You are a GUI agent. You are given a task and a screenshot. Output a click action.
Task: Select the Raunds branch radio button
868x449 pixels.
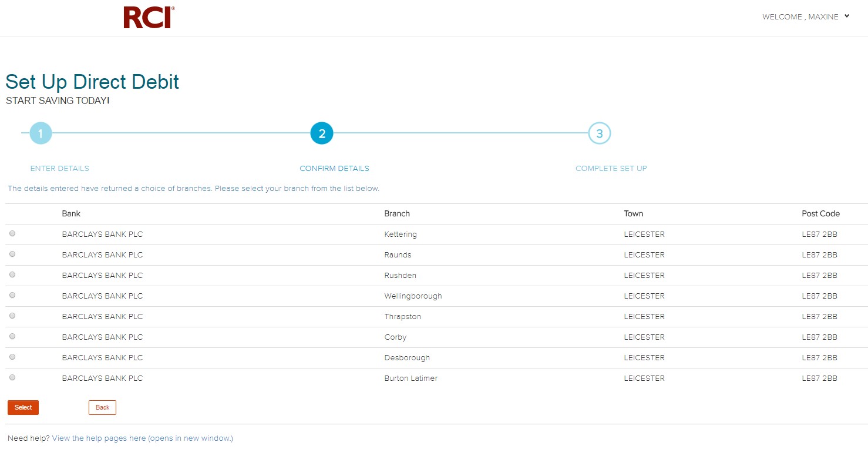click(x=12, y=254)
